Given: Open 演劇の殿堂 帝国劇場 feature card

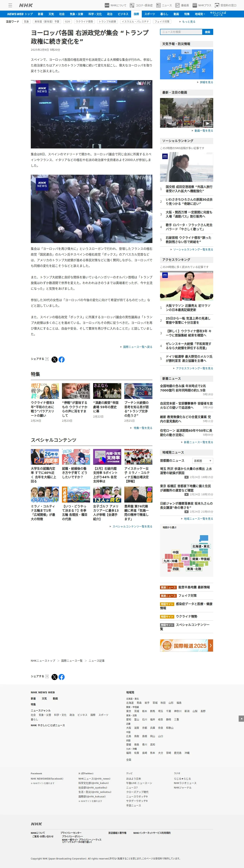Looking at the screenshot, I should pyautogui.click(x=107, y=401).
